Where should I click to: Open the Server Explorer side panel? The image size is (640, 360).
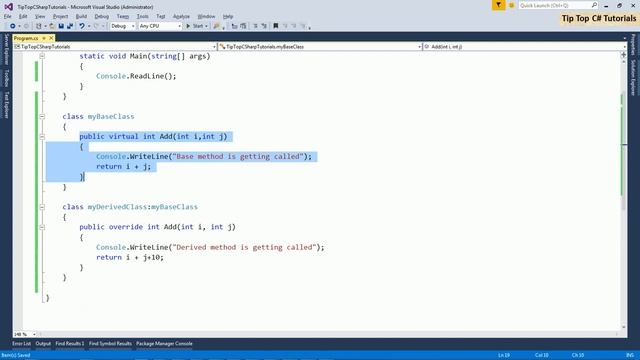coord(6,49)
